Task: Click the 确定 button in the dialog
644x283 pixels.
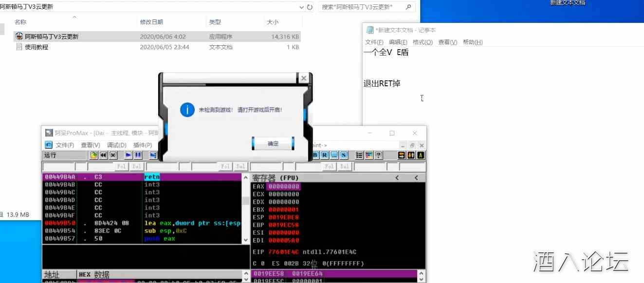Action: click(x=273, y=144)
